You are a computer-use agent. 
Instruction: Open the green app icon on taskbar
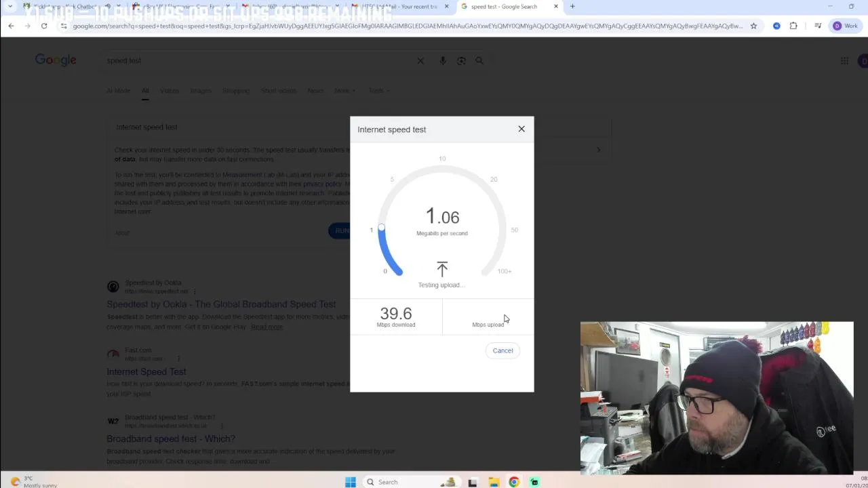pos(534,482)
